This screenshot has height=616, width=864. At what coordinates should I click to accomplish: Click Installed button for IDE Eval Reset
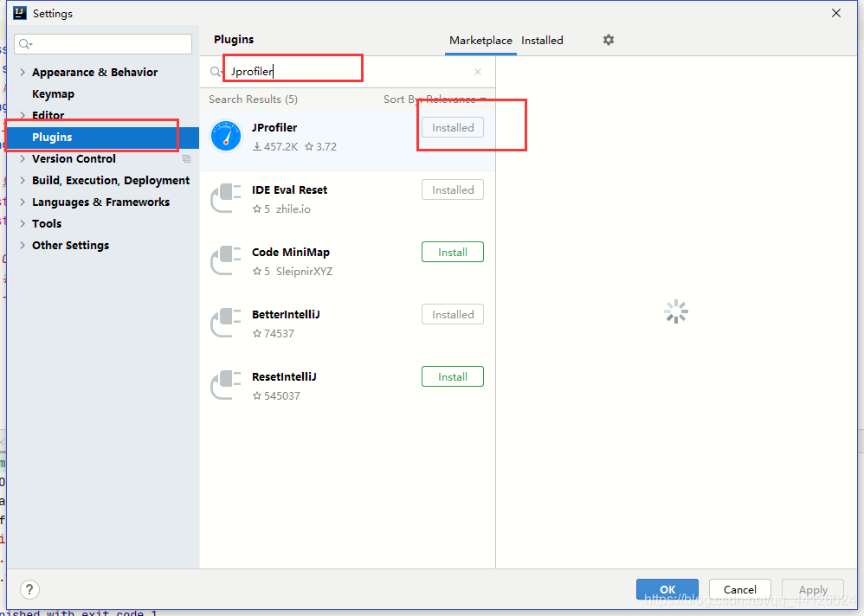(453, 190)
